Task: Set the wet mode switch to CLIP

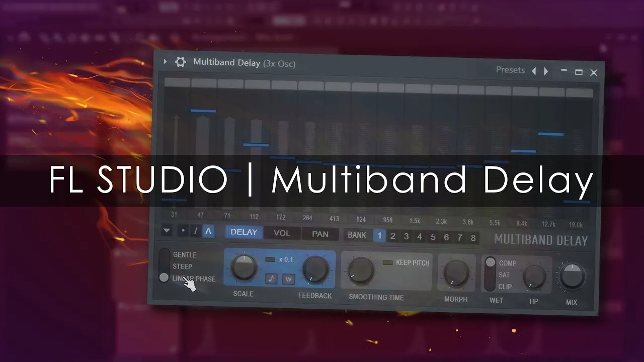Action: [x=490, y=287]
